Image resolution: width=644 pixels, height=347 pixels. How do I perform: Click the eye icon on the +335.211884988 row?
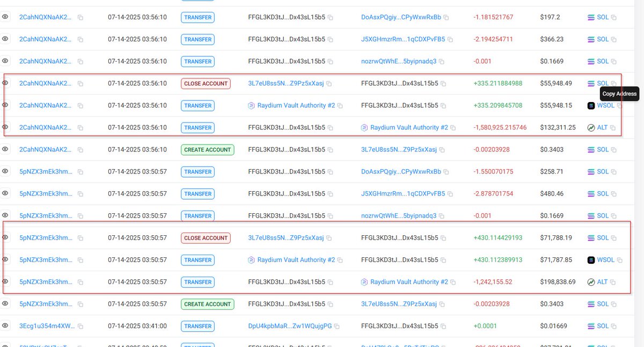pos(5,83)
